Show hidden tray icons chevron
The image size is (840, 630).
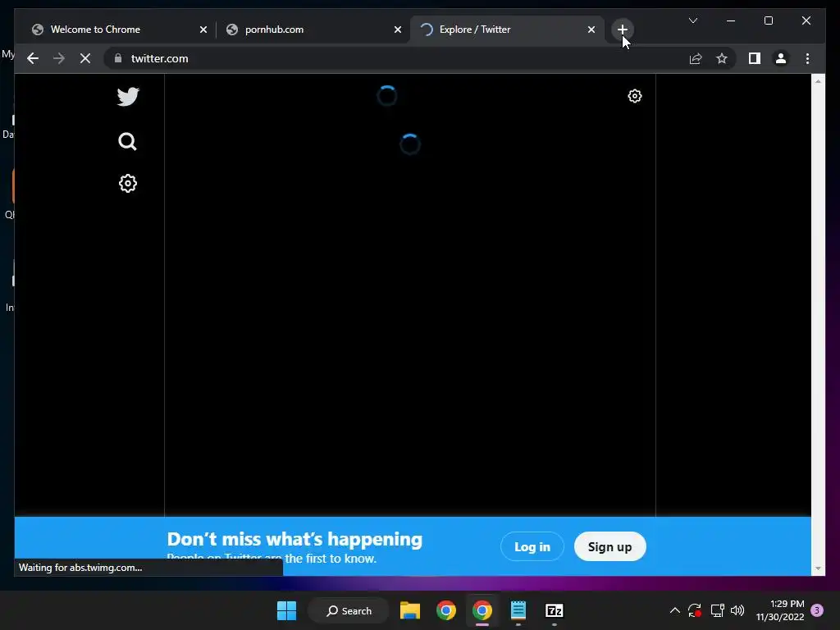pos(675,610)
